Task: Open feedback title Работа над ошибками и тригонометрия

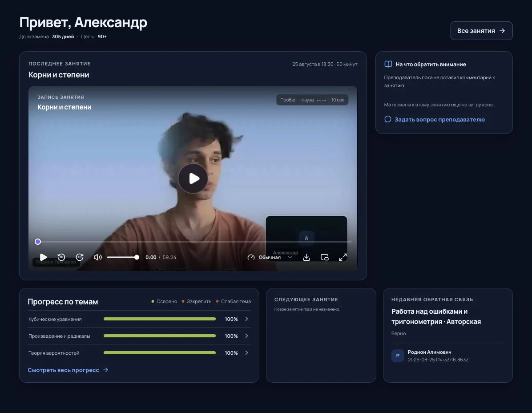Action: [436, 316]
